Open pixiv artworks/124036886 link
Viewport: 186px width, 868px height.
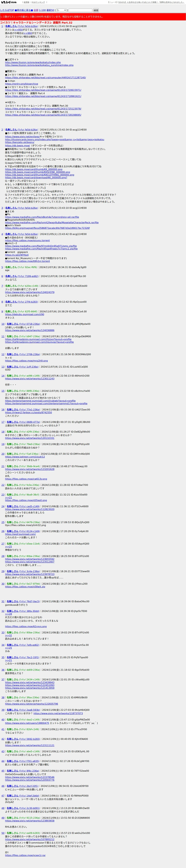point(30,330)
